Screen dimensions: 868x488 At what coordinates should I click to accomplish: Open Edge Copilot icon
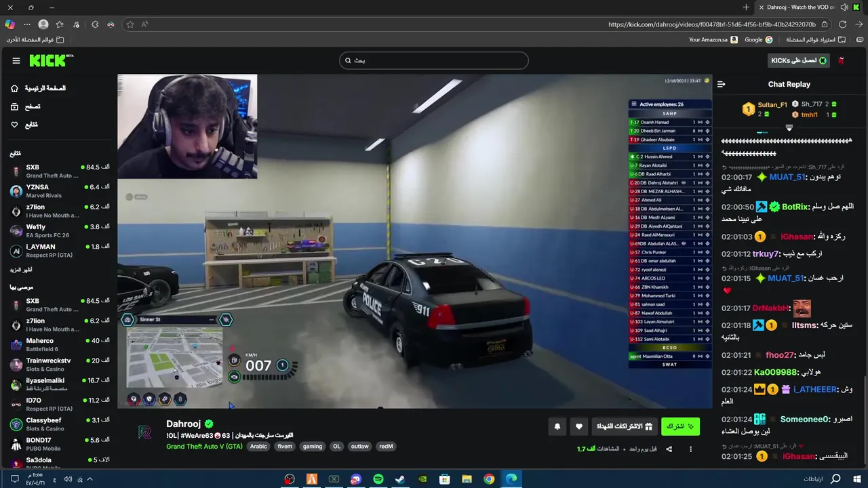click(9, 24)
